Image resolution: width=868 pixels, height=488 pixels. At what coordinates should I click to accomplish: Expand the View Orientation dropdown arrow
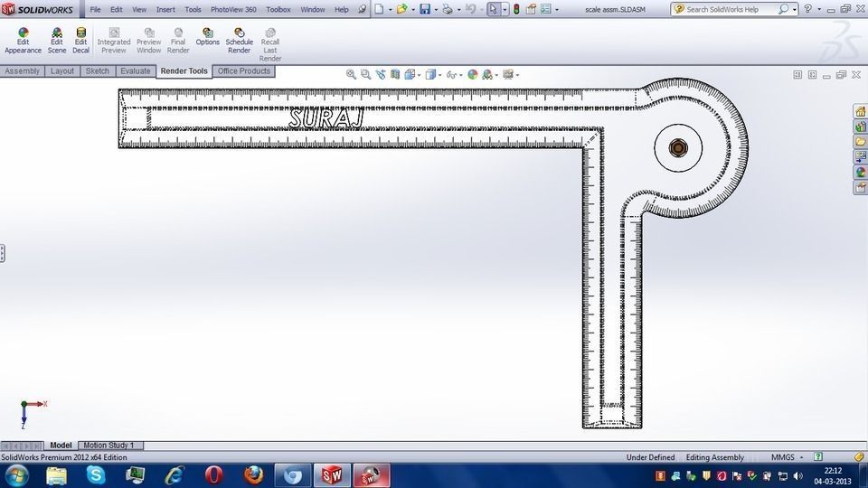point(419,75)
